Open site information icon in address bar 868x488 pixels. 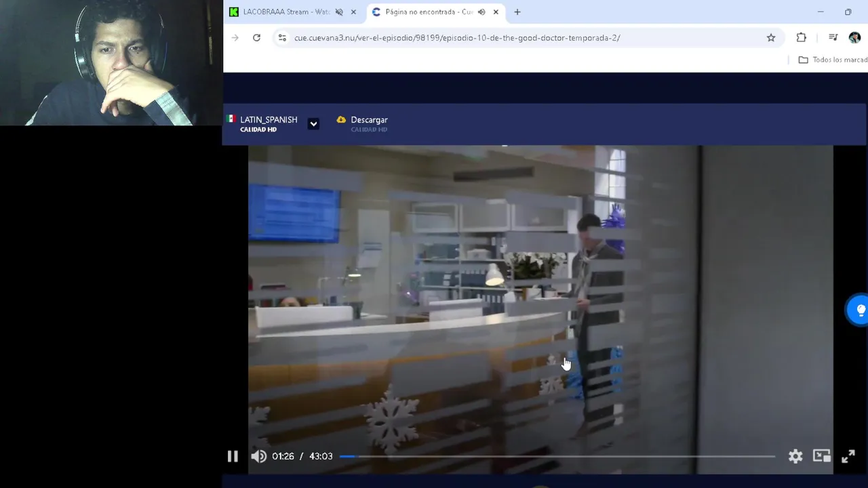coord(282,38)
